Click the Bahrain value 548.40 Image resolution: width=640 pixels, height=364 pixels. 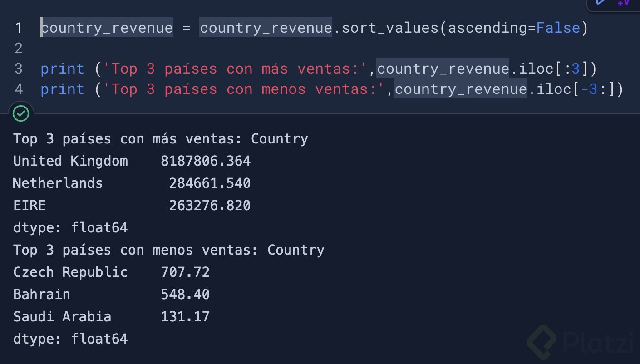[x=185, y=295]
